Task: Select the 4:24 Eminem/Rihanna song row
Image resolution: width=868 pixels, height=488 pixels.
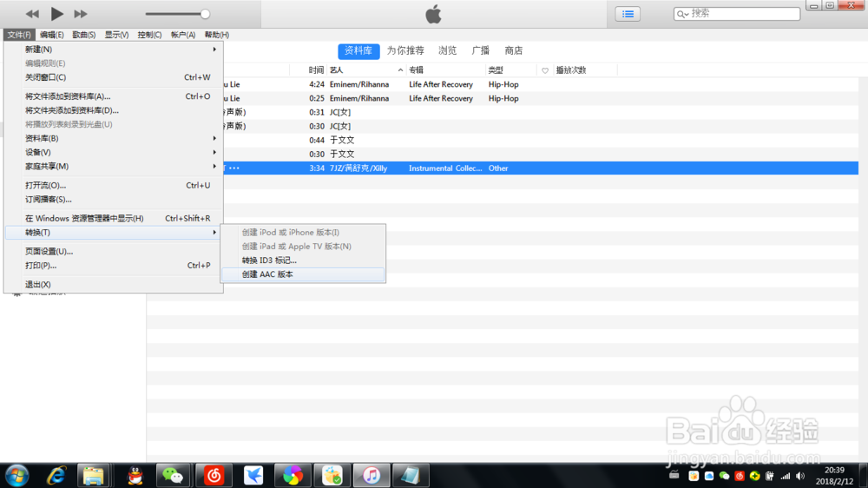Action: click(x=541, y=85)
